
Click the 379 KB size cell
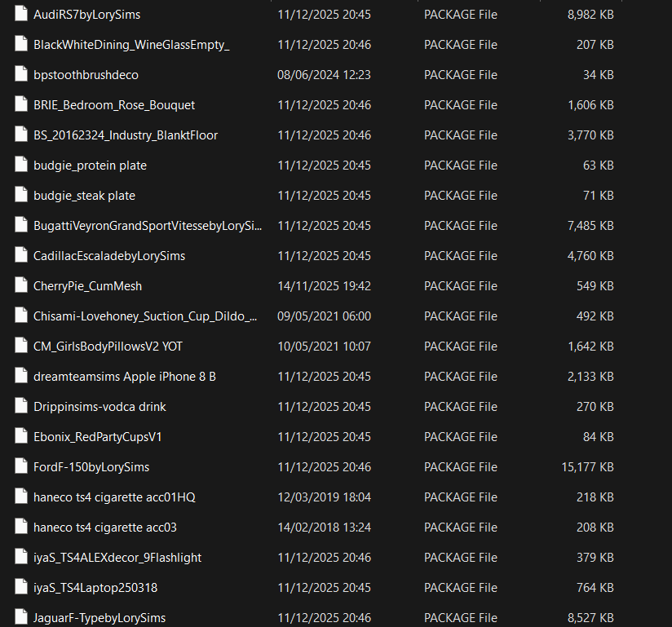[595, 558]
